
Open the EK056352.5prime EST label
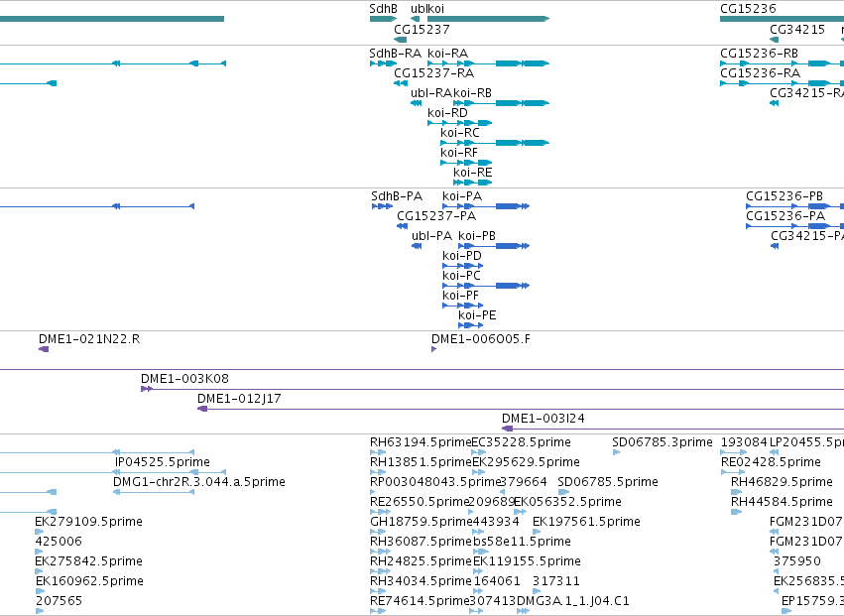568,502
